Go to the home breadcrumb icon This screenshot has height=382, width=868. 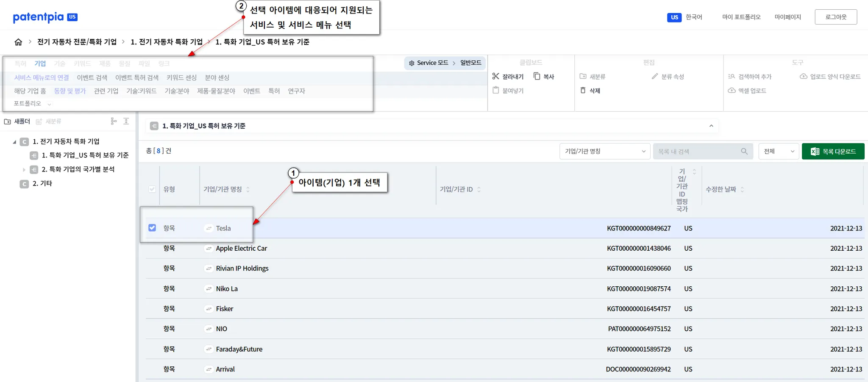[x=18, y=42]
